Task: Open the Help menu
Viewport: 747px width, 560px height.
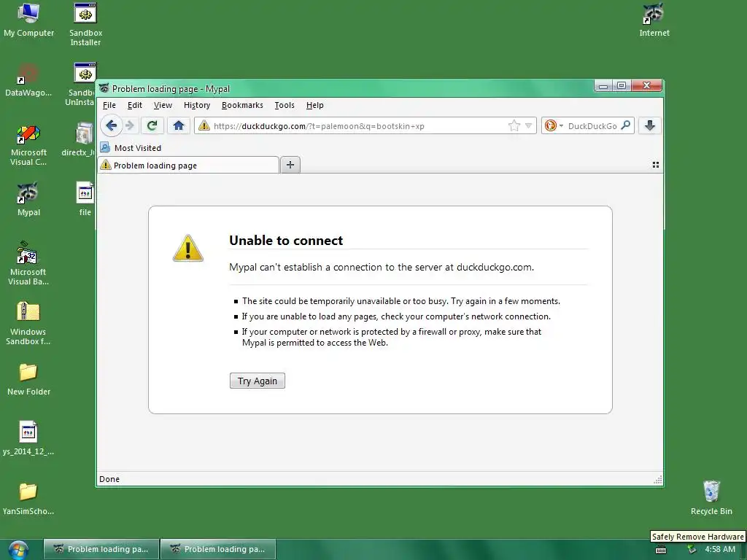Action: point(314,105)
